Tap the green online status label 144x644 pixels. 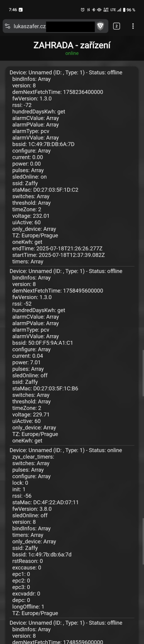coord(72,53)
